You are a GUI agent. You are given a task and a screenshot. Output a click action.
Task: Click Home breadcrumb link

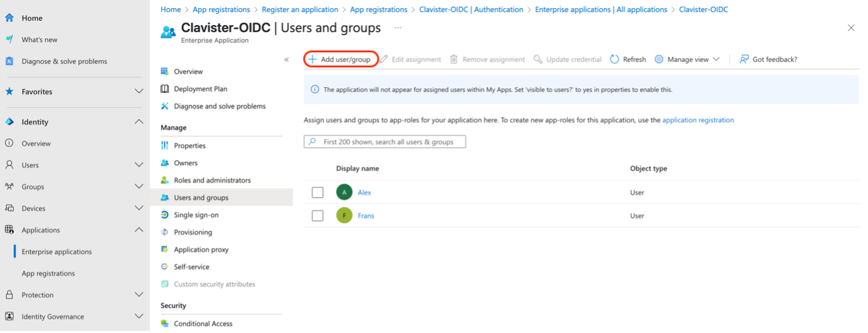(171, 9)
